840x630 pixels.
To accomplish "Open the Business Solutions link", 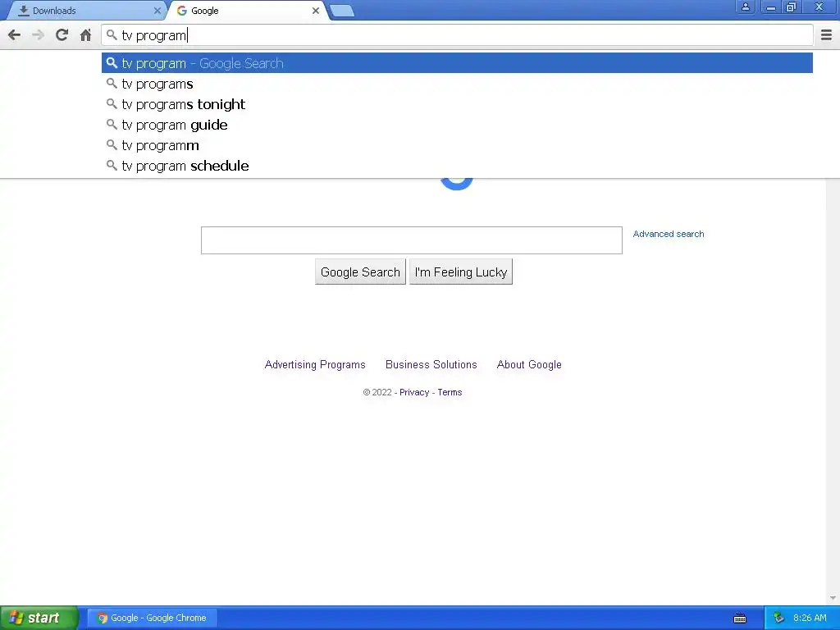I will tap(431, 365).
